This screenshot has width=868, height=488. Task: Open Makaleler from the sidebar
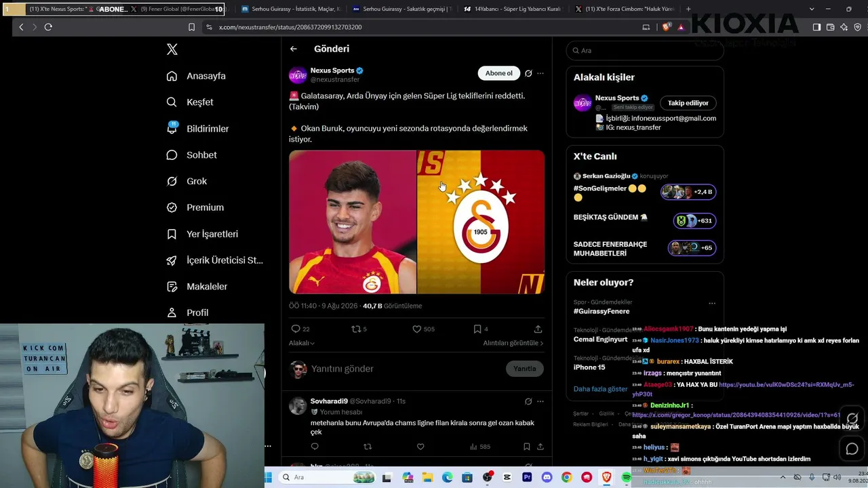[197, 287]
